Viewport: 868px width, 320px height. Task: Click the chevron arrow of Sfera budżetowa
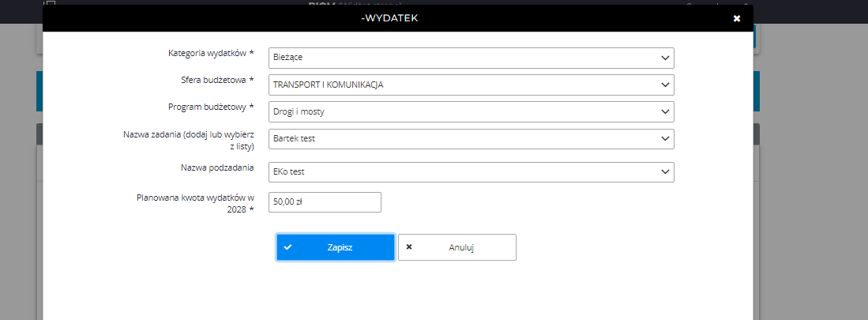[x=664, y=85]
